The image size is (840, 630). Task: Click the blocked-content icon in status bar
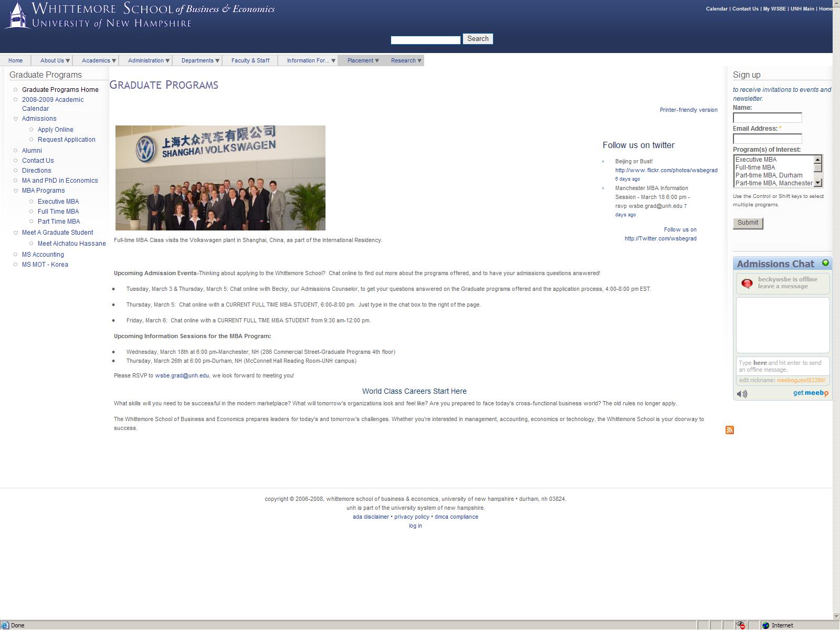click(x=741, y=625)
